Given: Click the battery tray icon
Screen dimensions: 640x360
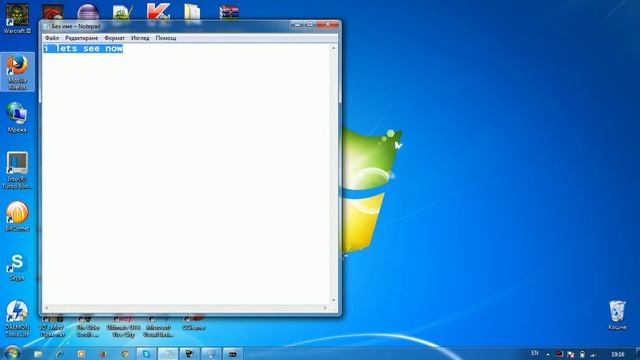Looking at the screenshot, I should coord(582,354).
